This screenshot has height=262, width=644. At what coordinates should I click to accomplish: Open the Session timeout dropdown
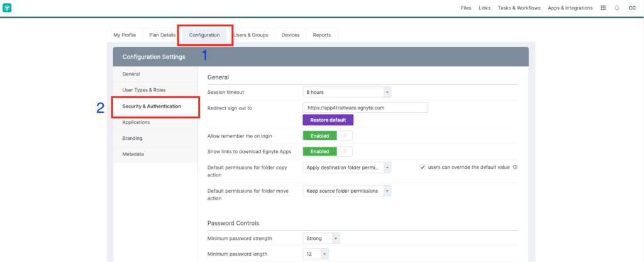click(347, 92)
